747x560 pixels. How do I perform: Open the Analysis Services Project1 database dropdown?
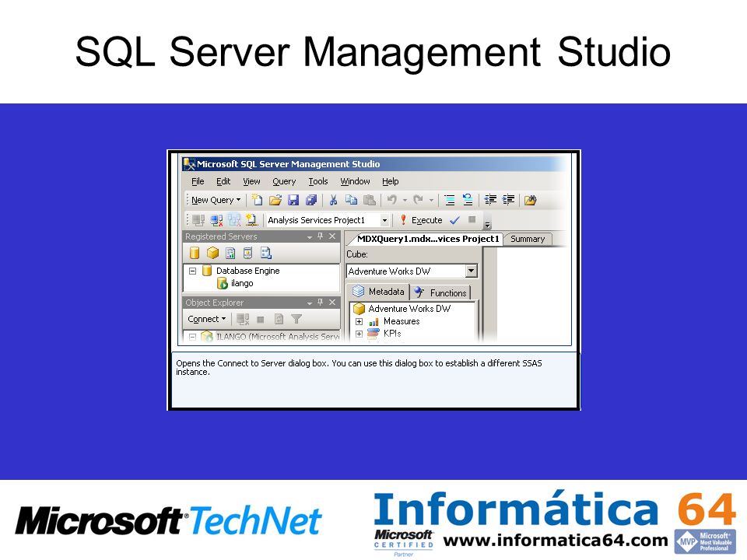tap(384, 220)
